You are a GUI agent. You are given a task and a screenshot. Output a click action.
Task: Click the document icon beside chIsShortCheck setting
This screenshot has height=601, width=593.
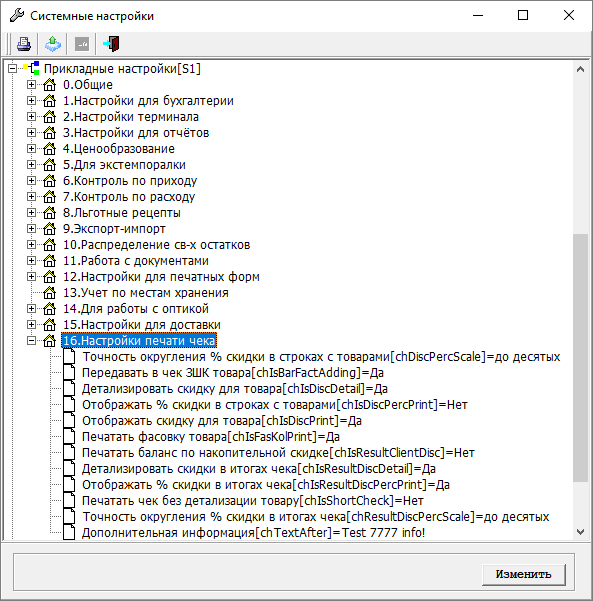pyautogui.click(x=69, y=501)
